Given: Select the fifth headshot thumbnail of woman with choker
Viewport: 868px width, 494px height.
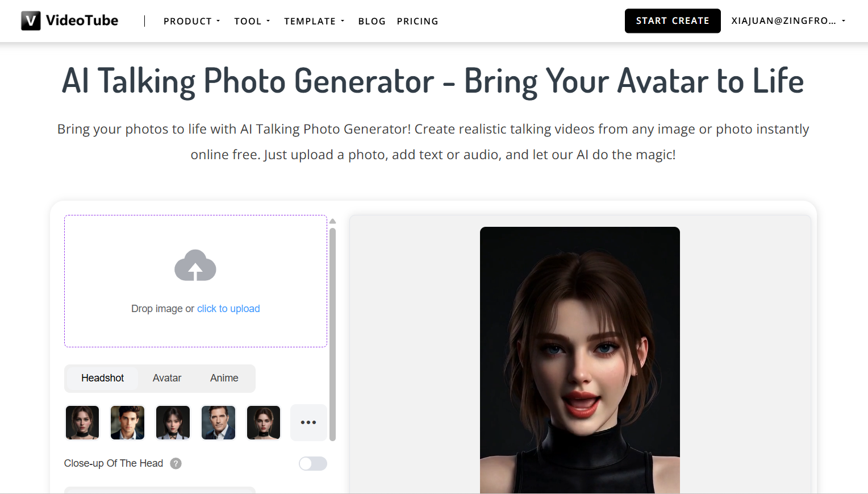Looking at the screenshot, I should coord(264,422).
